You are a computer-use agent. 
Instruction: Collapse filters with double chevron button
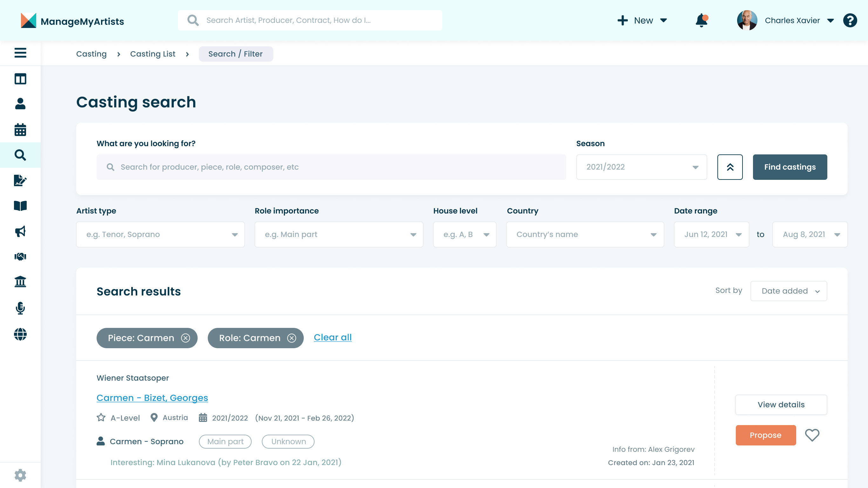tap(729, 167)
